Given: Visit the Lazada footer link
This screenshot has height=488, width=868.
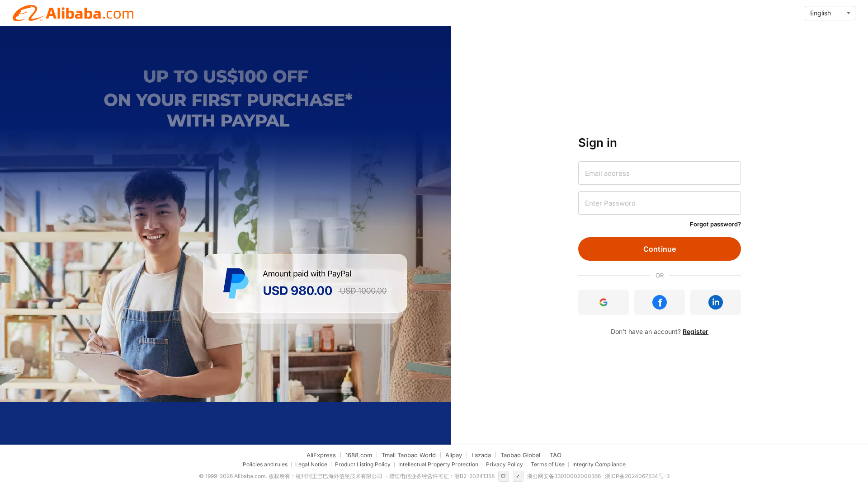Looking at the screenshot, I should [x=481, y=455].
